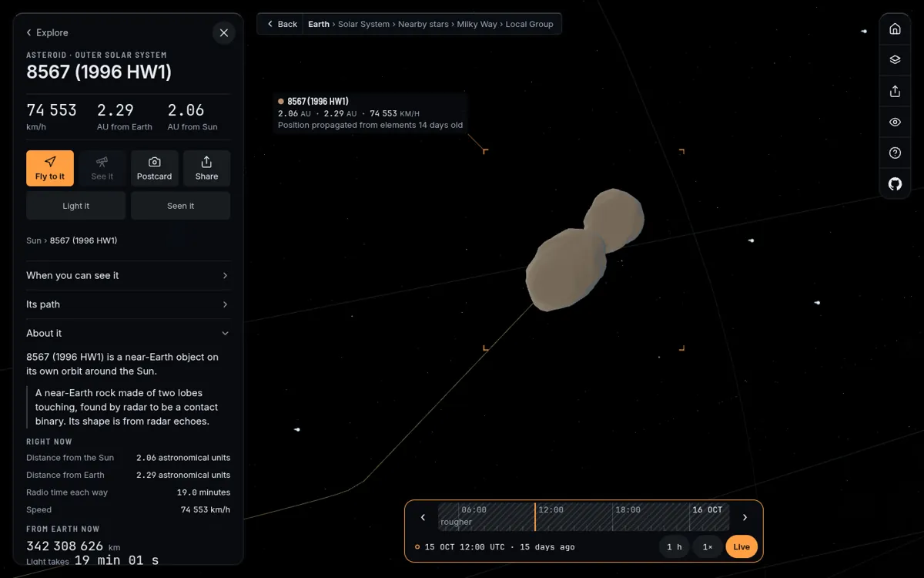924x578 pixels.
Task: Click the Fly to it button
Action: [50, 168]
